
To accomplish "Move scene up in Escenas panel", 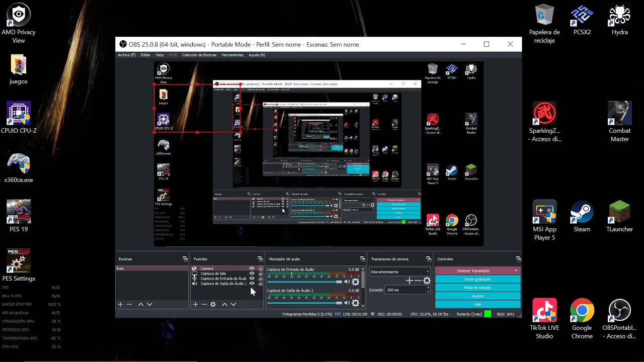I will 141,304.
